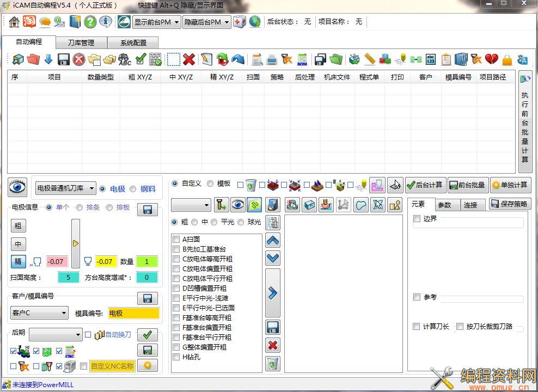Open the blue info bubble icon
Viewport: 538px width, 392px height.
click(x=106, y=22)
